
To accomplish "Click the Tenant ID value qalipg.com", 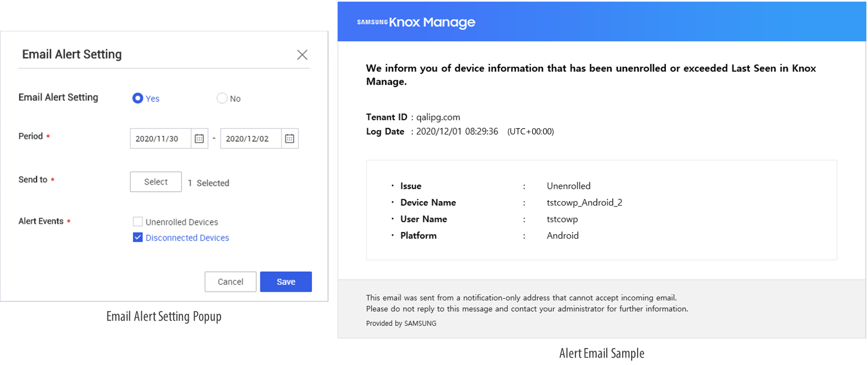I will click(x=438, y=117).
